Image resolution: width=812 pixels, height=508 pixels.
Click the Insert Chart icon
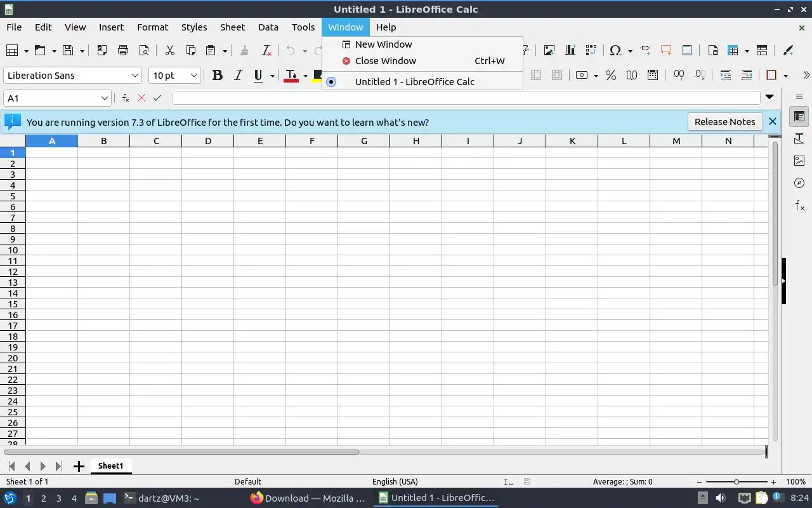point(570,50)
